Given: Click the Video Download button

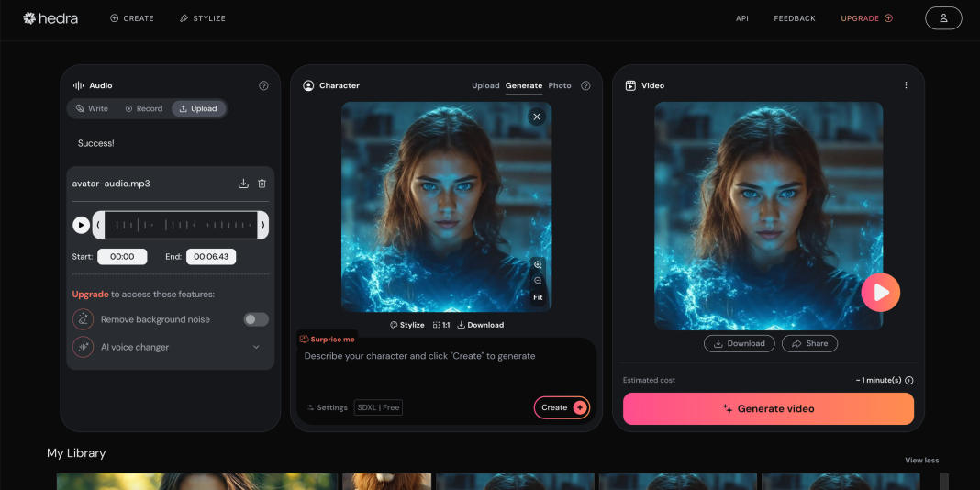Looking at the screenshot, I should pos(740,344).
